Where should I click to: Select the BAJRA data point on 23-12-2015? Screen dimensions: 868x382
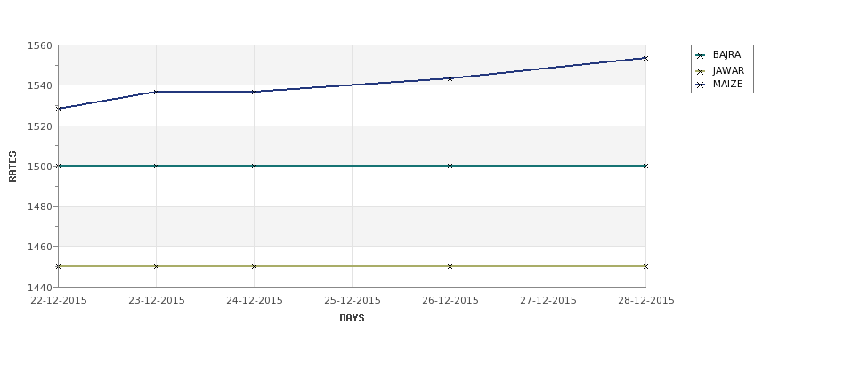pos(156,167)
